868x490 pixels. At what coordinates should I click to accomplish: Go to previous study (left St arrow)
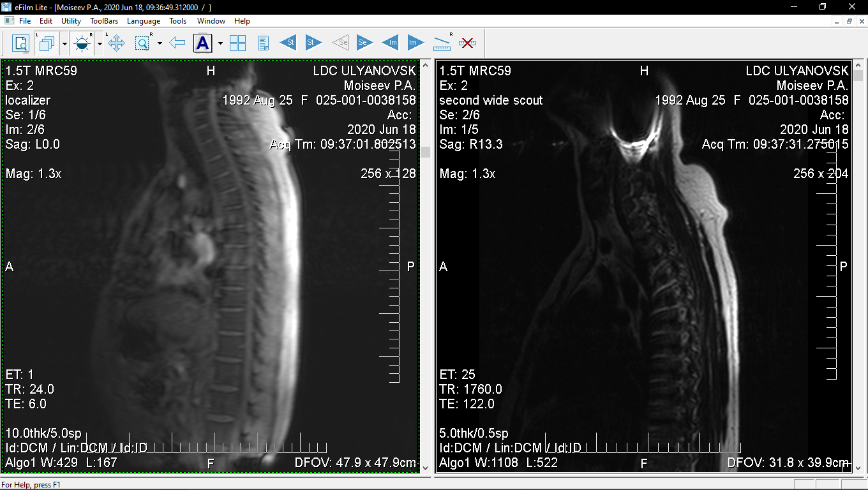[288, 43]
